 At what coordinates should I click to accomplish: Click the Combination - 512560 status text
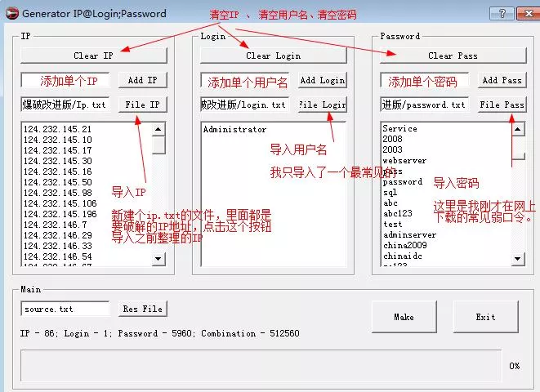tap(250, 333)
